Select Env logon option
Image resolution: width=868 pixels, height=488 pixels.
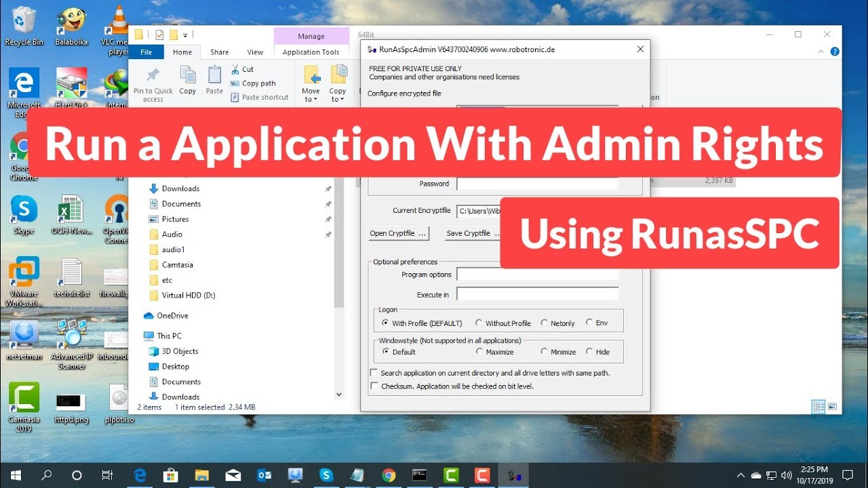597,323
